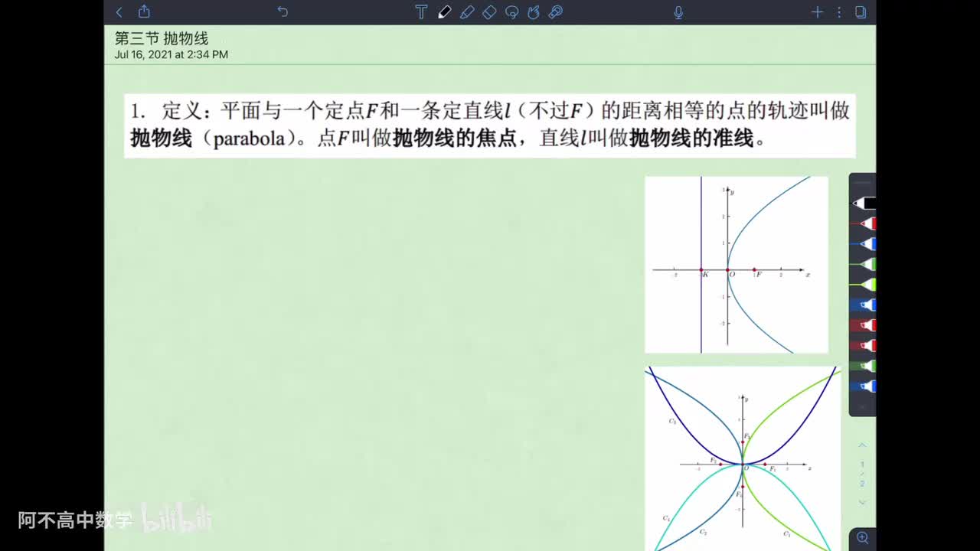Select the Lasso selection tool

pos(511,11)
